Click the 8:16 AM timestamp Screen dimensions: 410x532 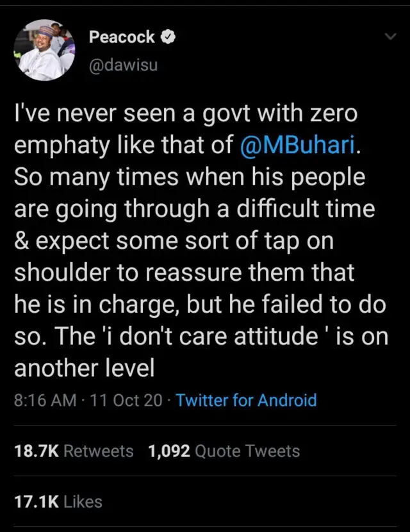(x=45, y=401)
